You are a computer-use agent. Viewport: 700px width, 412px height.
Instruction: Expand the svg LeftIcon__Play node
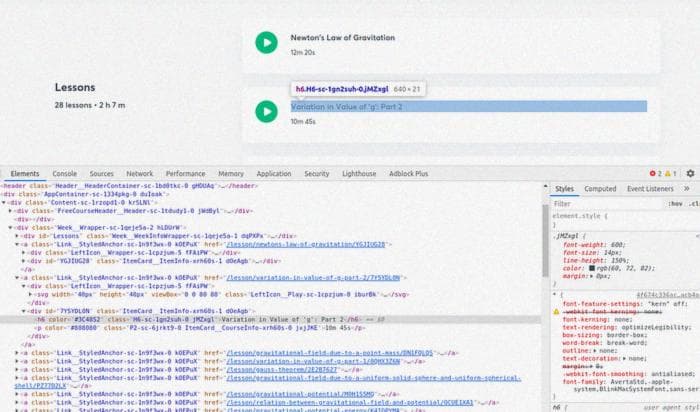pyautogui.click(x=30, y=295)
